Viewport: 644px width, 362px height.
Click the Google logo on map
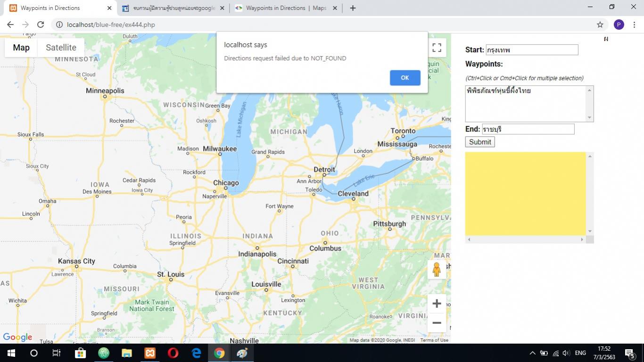click(17, 337)
